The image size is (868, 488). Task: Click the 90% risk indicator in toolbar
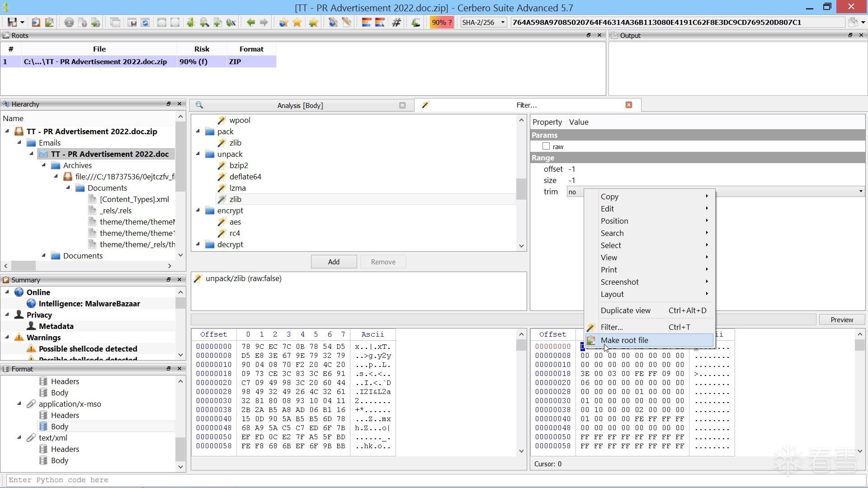441,22
